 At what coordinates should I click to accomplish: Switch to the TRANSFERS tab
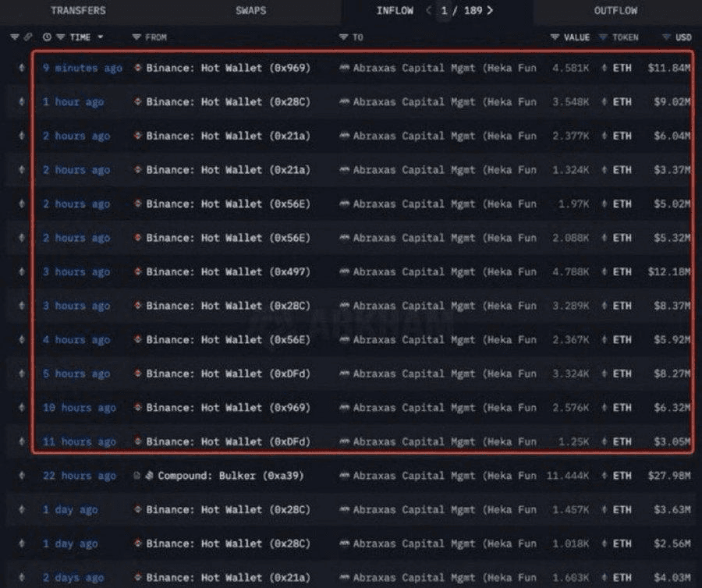[x=78, y=10]
